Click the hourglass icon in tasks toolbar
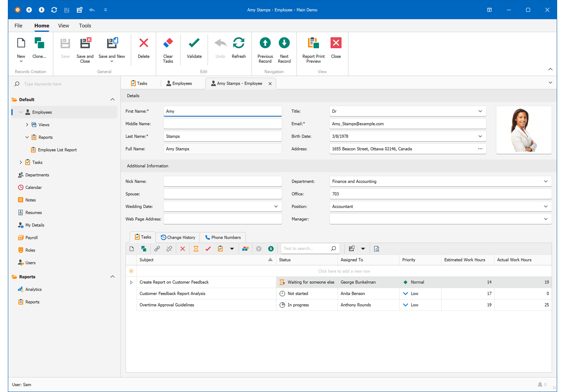The image size is (565, 392). (196, 249)
